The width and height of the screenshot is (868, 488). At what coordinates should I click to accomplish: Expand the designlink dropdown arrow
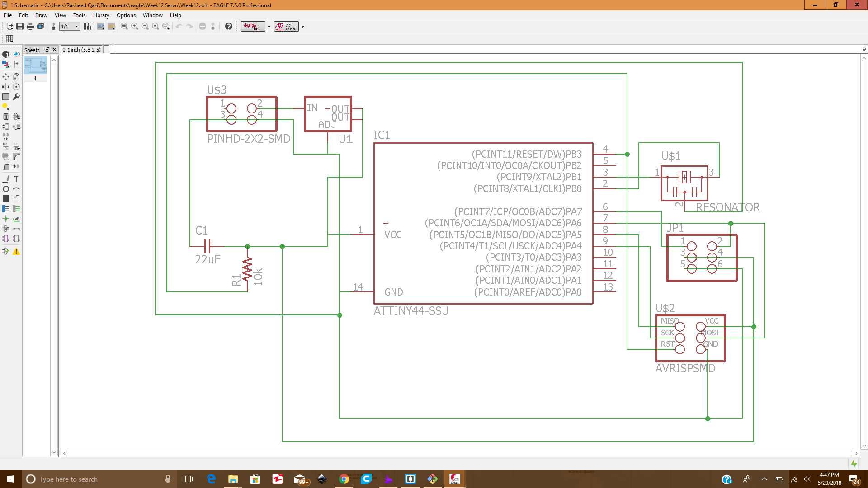pyautogui.click(x=269, y=27)
